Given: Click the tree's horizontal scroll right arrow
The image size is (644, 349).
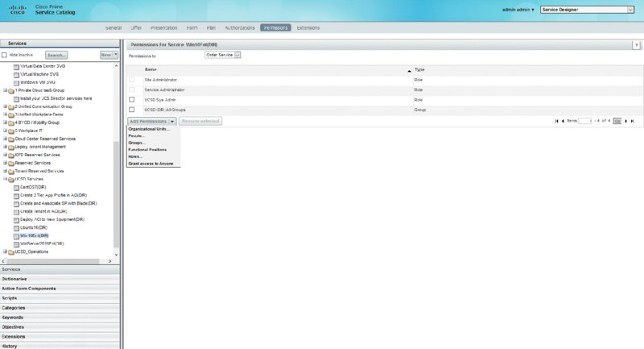Looking at the screenshot, I should 109,261.
